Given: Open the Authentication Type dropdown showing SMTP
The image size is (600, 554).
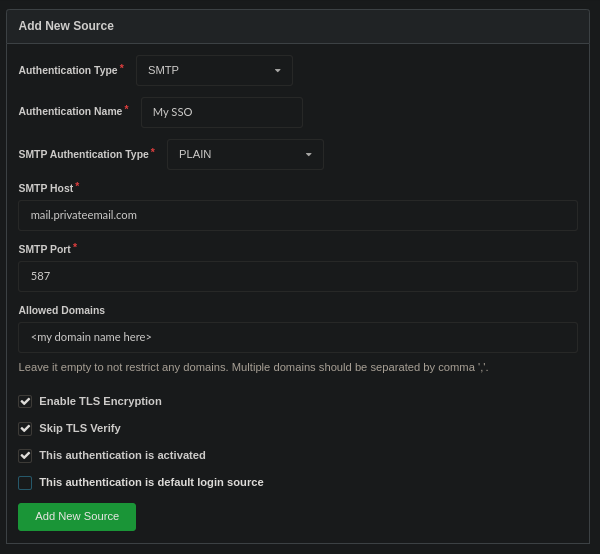Looking at the screenshot, I should click(214, 70).
